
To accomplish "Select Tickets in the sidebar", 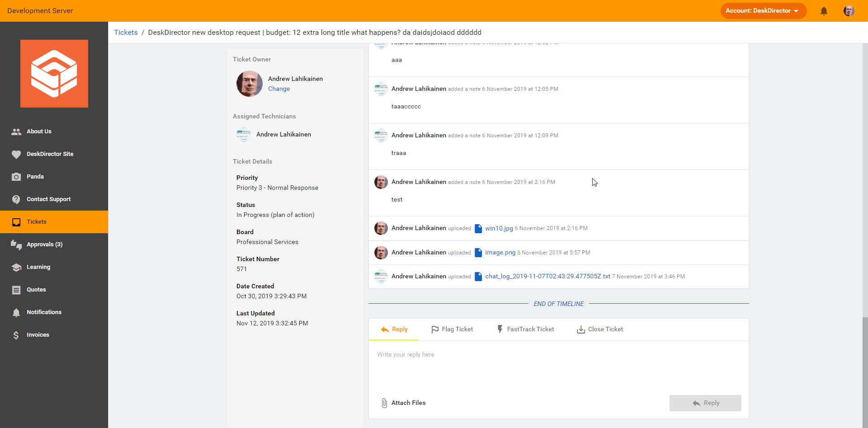I will click(54, 222).
